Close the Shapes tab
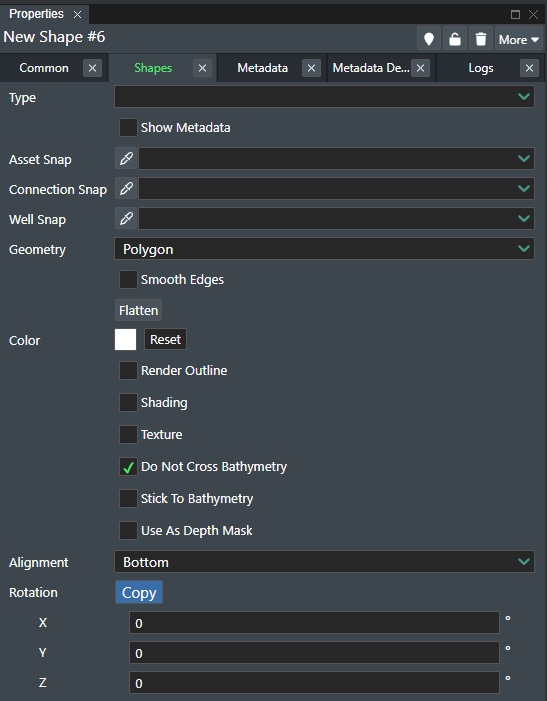The image size is (547, 701). click(202, 68)
